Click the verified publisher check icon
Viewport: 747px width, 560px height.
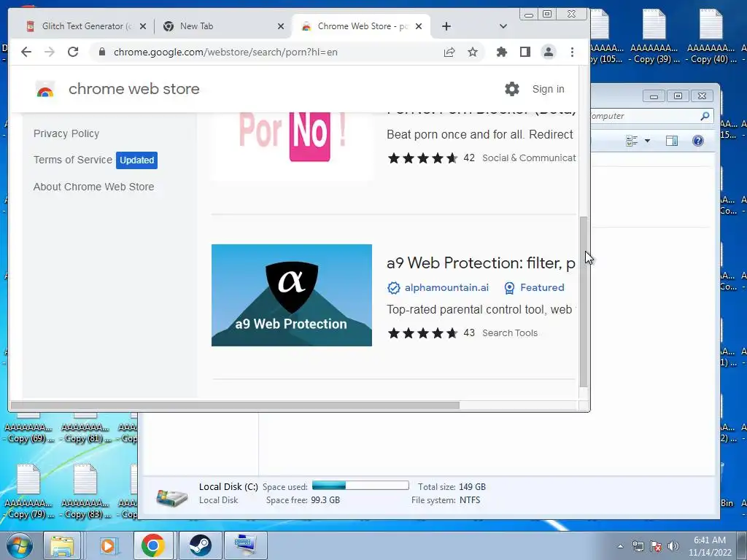point(393,287)
